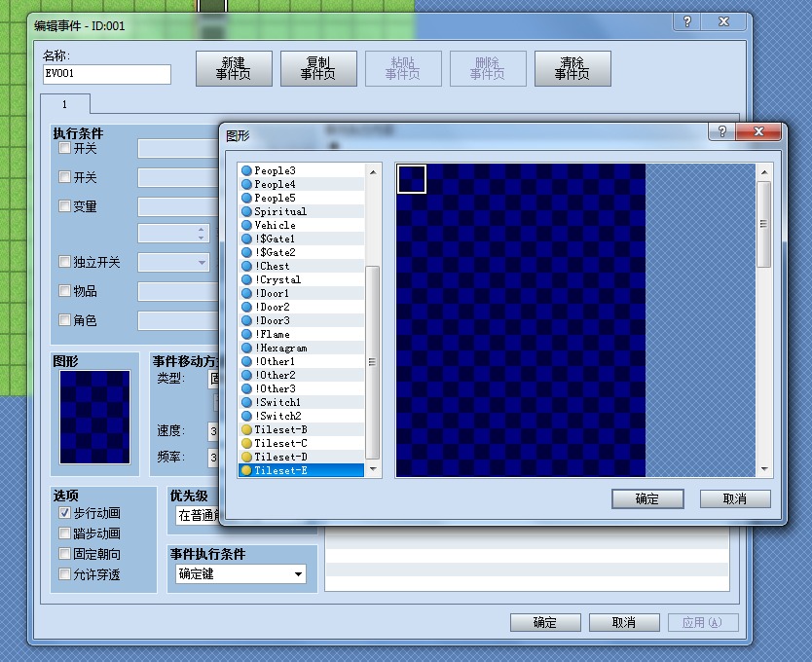Click the 变量 value stepper arrows
Image resolution: width=812 pixels, height=662 pixels.
click(201, 234)
